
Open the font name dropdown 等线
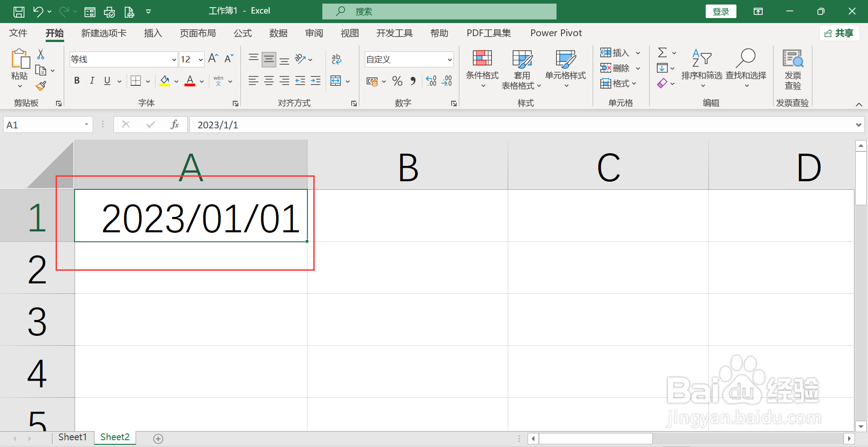174,60
